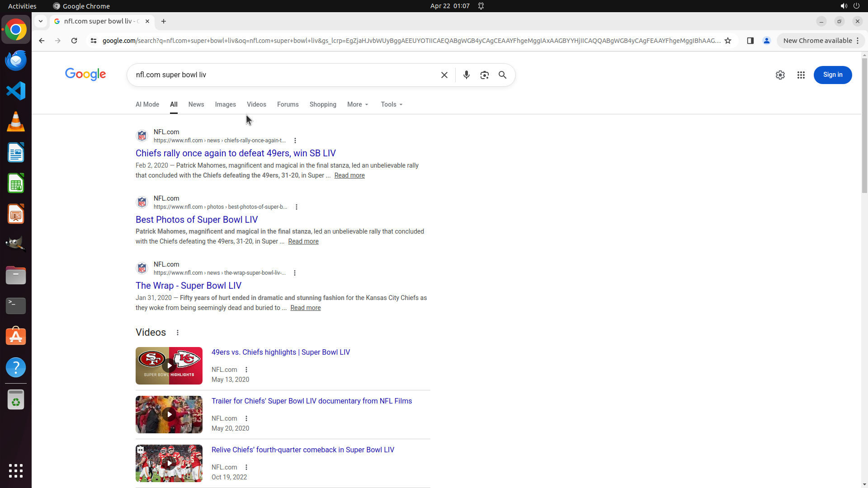Expand the Tools dropdown
Screen dimensions: 868x488
point(392,104)
